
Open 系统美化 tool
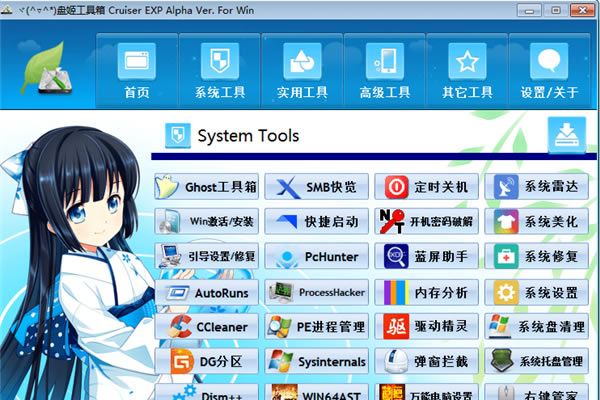(x=536, y=221)
